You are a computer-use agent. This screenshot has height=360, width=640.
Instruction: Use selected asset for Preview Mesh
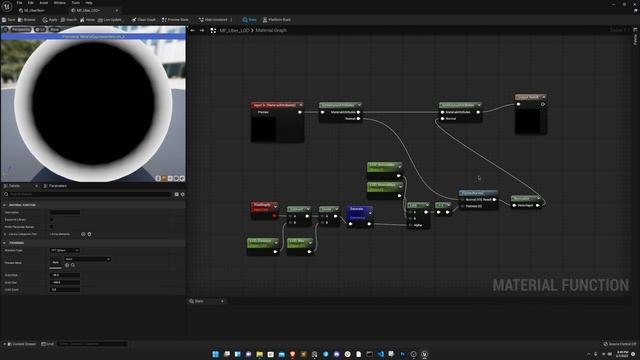(x=67, y=265)
